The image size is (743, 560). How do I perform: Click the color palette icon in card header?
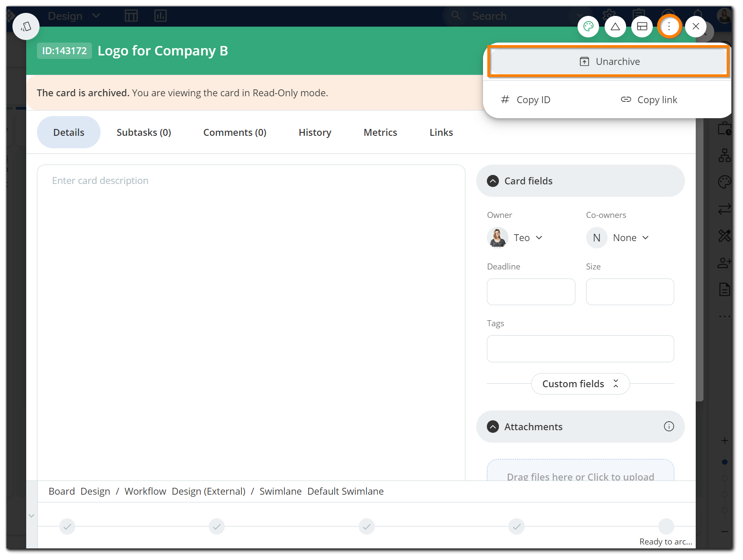588,27
